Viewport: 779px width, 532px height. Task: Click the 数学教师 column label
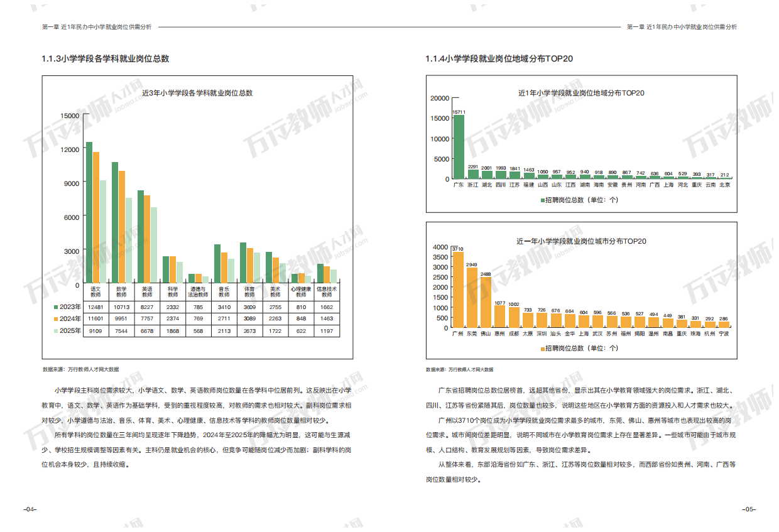121,292
